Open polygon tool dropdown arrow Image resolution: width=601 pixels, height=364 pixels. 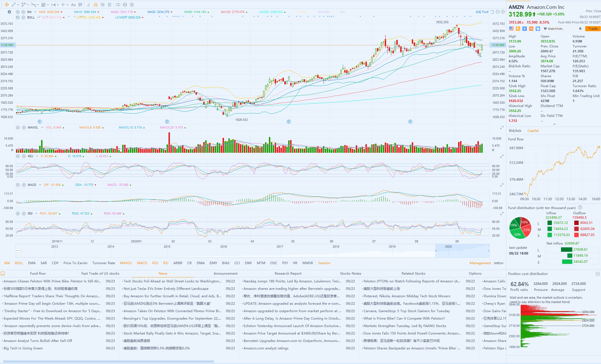tap(28, 5)
